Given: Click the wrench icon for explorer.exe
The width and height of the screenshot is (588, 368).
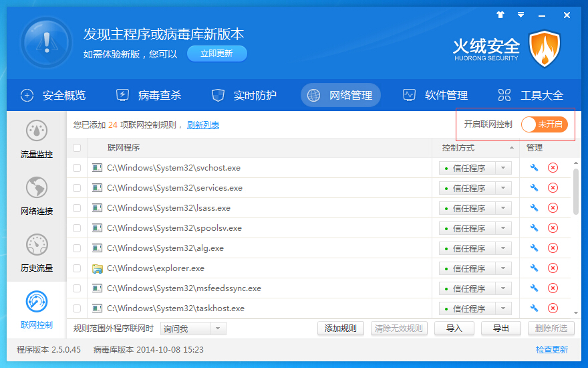Looking at the screenshot, I should tap(534, 268).
